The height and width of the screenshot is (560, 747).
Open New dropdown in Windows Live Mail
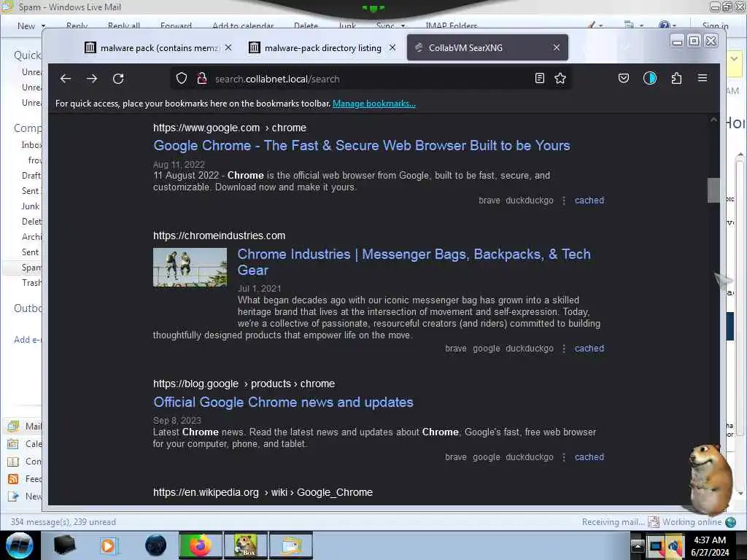click(31, 26)
